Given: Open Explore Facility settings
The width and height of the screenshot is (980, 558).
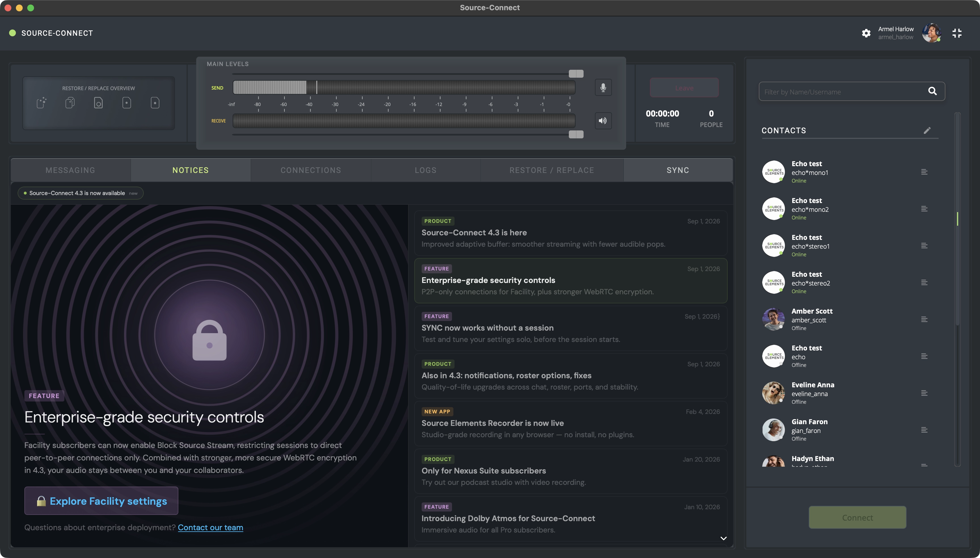Looking at the screenshot, I should click(101, 501).
